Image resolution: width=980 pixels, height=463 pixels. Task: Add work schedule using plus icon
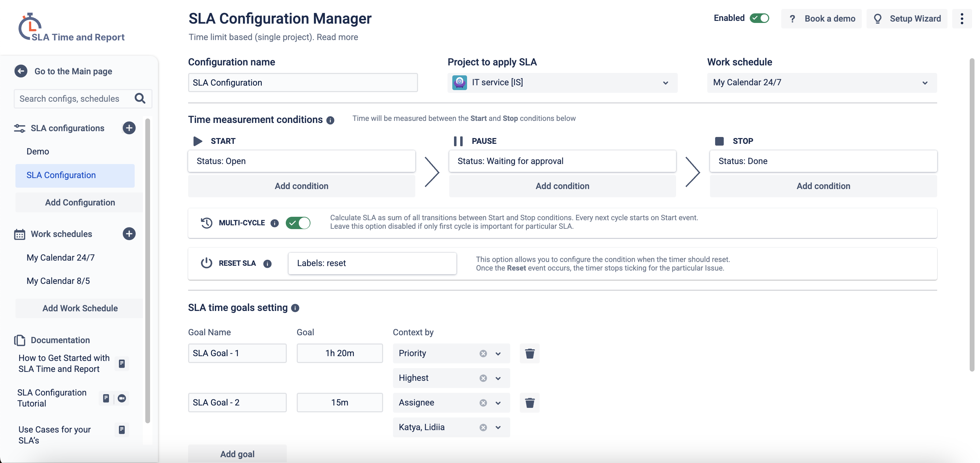click(129, 234)
